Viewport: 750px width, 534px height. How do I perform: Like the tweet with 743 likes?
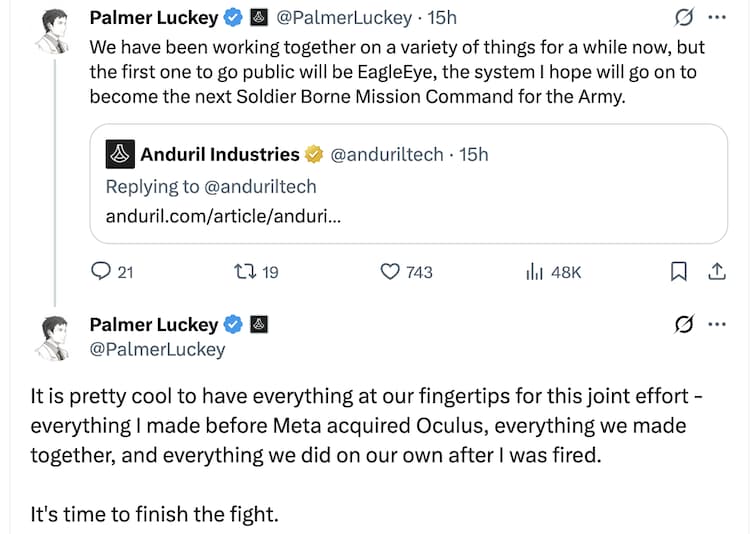(391, 271)
